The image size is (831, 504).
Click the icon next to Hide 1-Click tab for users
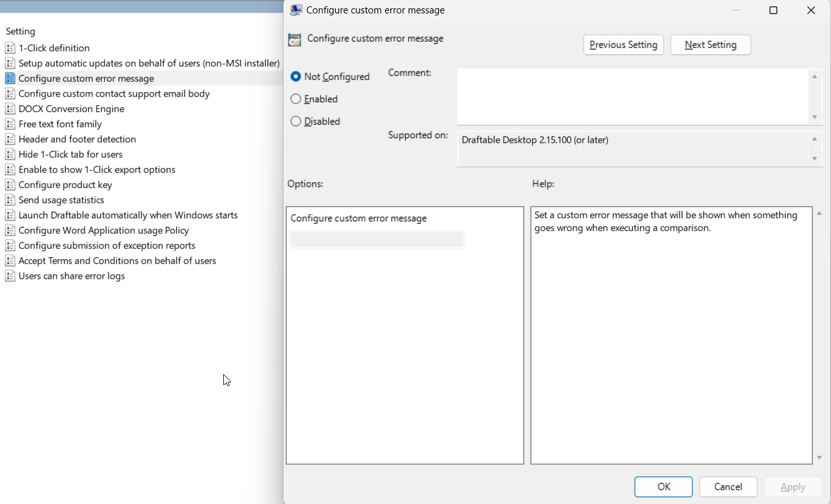coord(10,154)
